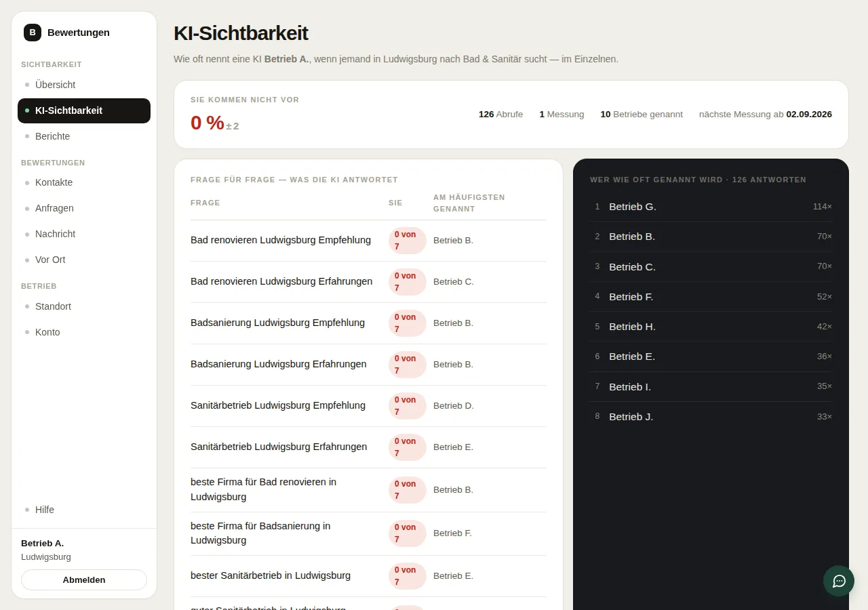Click the Abmelden button

coord(84,580)
